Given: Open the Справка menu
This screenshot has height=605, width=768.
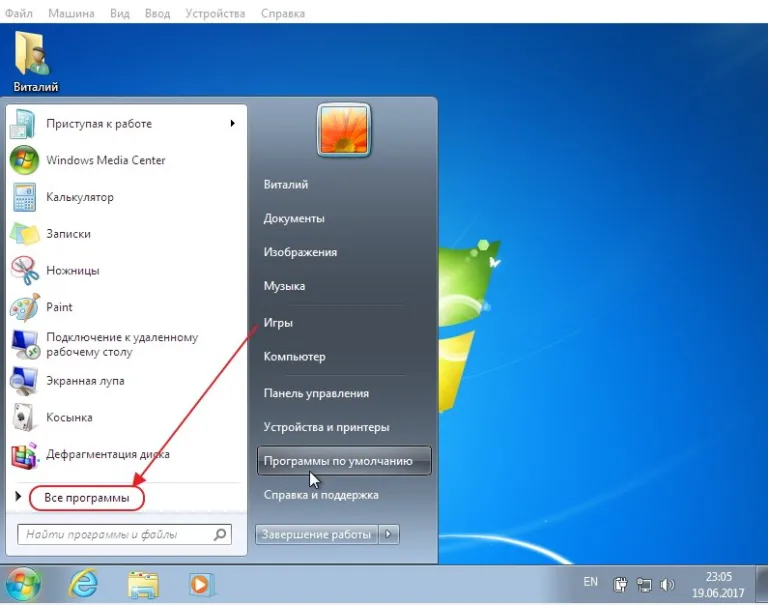Looking at the screenshot, I should tap(283, 13).
